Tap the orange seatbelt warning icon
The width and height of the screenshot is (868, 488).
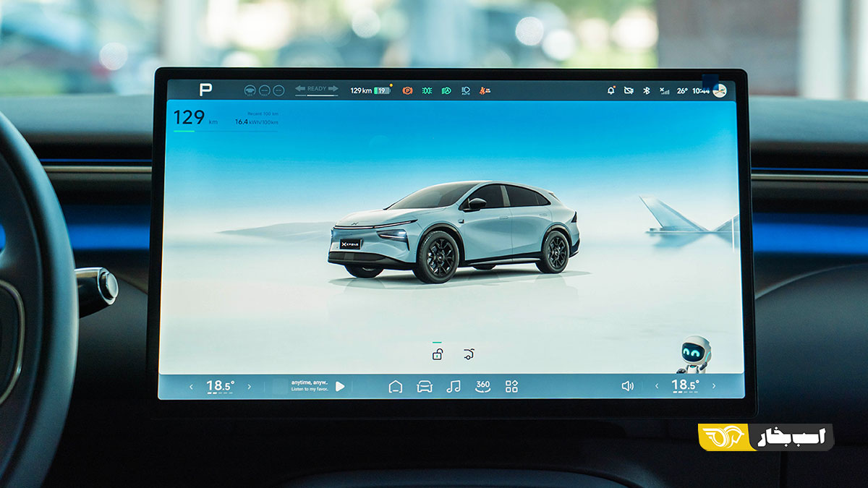(x=485, y=90)
